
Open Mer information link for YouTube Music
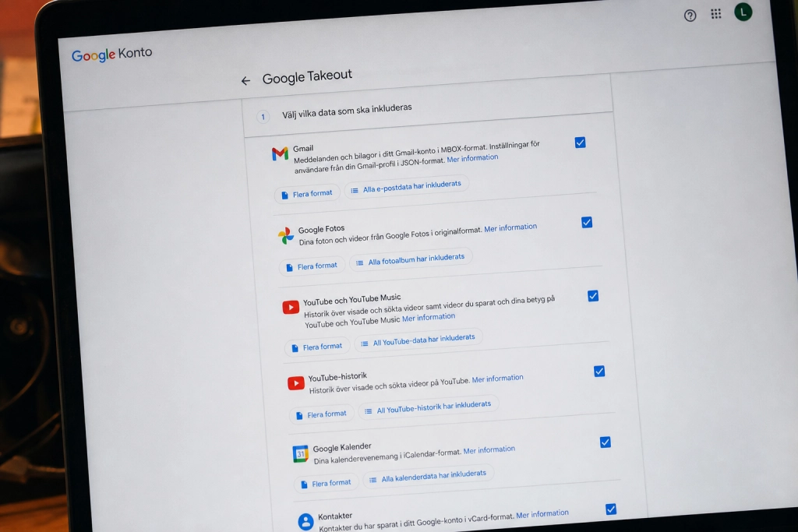coord(429,317)
